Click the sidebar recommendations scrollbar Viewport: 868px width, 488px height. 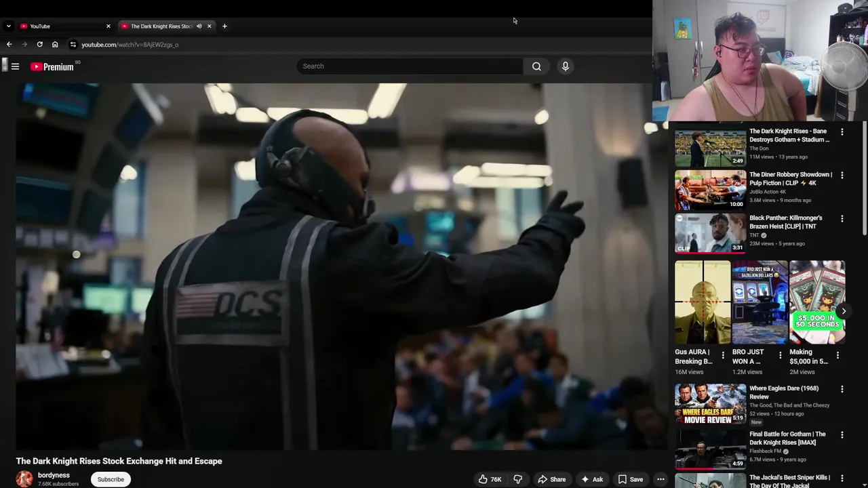[865, 180]
